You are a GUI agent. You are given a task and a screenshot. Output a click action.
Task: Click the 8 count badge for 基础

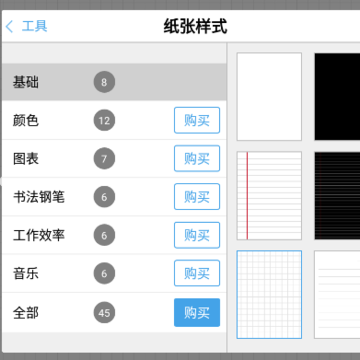pyautogui.click(x=104, y=82)
